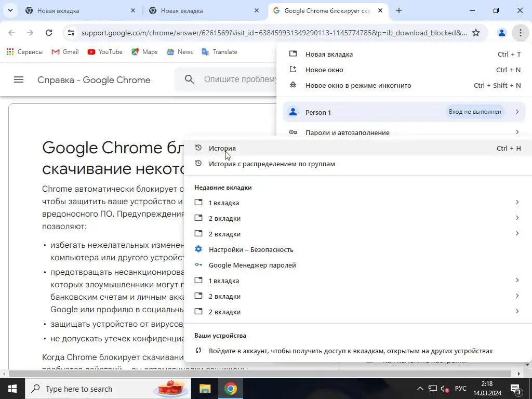Open the first 1 вкладка recent entry
The height and width of the screenshot is (399, 532).
(x=357, y=203)
